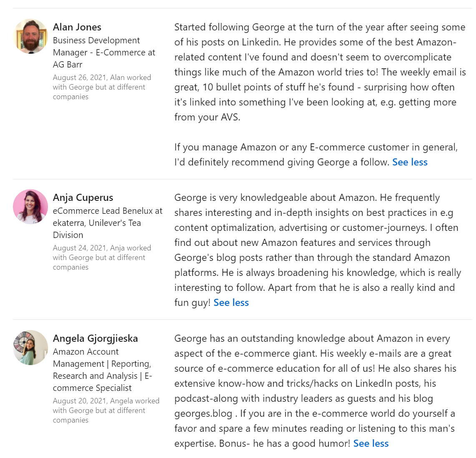The height and width of the screenshot is (458, 476).
Task: Click Angela Gjorgjieska's profile photo
Action: (x=30, y=348)
